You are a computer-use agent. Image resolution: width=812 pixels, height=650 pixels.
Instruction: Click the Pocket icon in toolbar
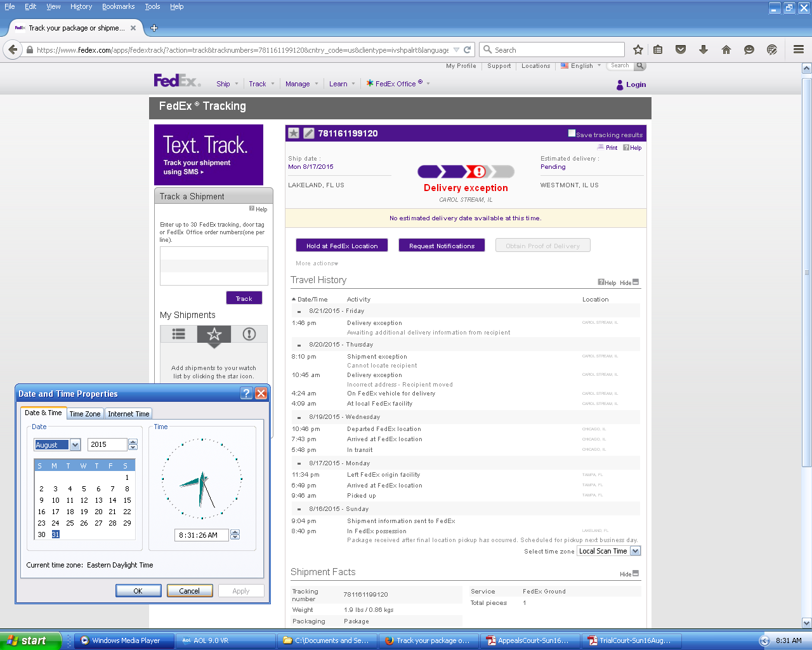[x=681, y=50]
